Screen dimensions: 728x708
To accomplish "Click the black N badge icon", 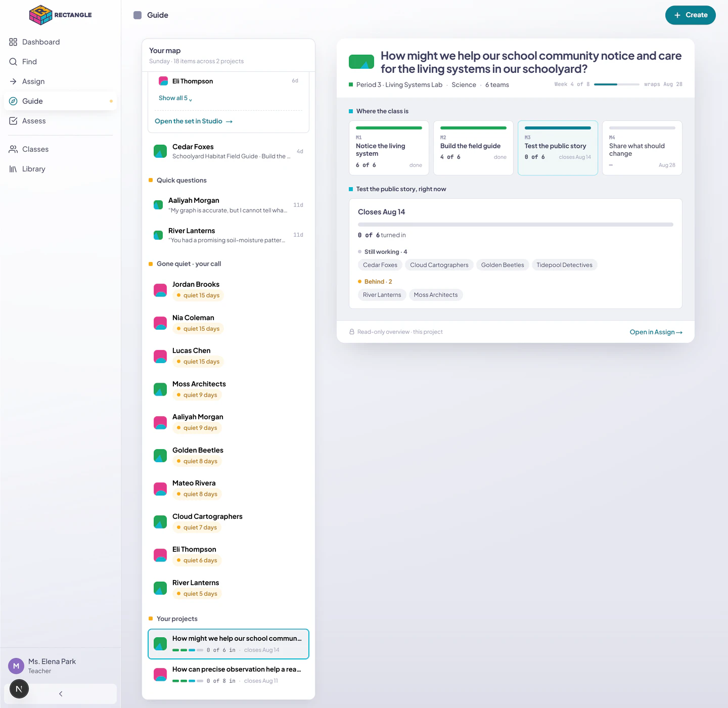I will click(x=19, y=689).
